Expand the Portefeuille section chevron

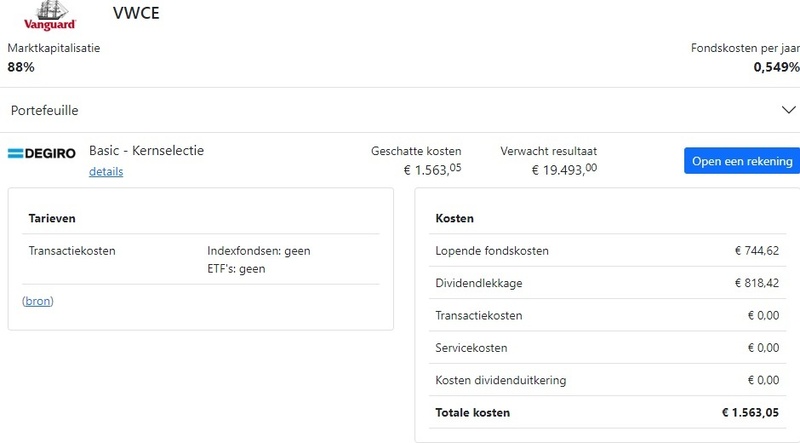click(785, 110)
